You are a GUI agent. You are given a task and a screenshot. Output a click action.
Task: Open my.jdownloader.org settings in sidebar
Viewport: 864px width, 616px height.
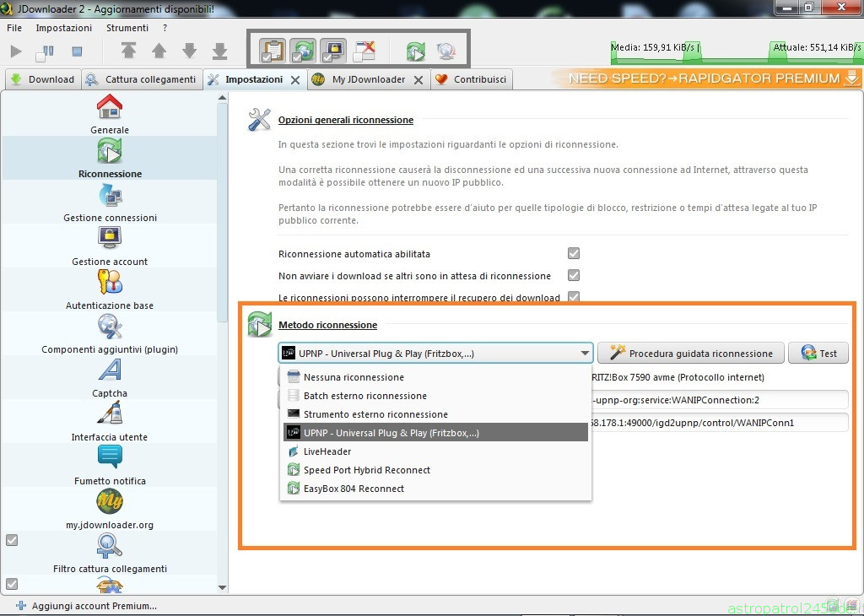[110, 510]
